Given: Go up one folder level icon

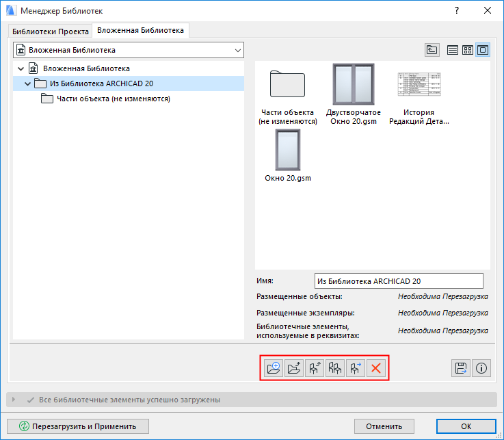Looking at the screenshot, I should pos(432,50).
